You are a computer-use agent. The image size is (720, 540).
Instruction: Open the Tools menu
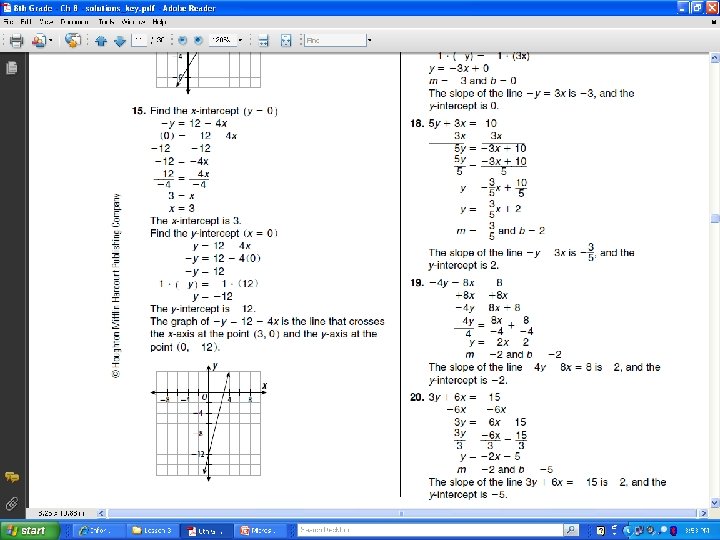tap(106, 22)
